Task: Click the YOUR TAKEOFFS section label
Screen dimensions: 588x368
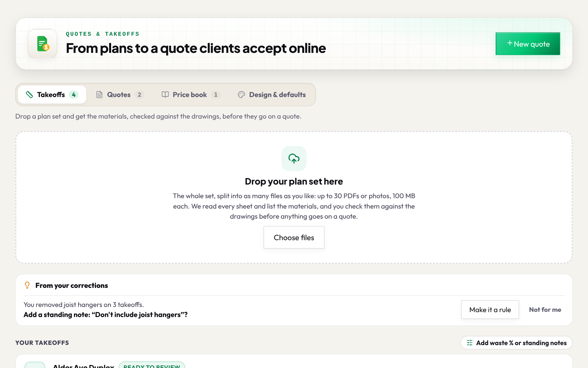Action: coord(42,343)
